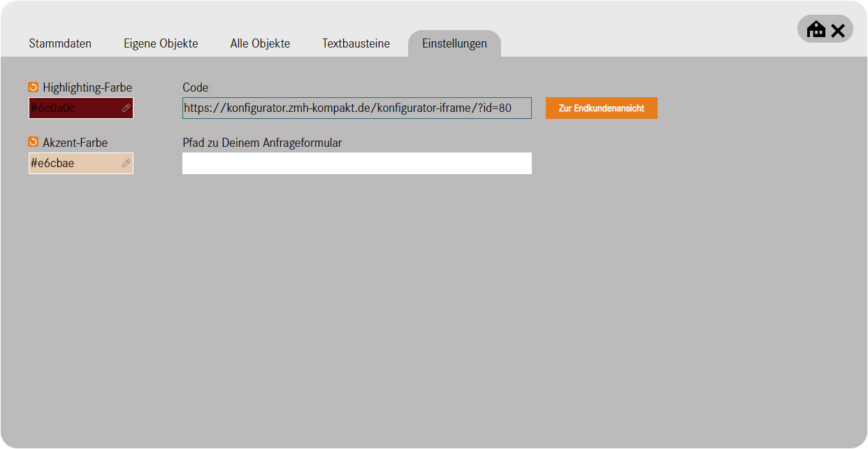The width and height of the screenshot is (868, 449).
Task: Reset the Highlighting-Farbe with its orange icon
Action: point(34,87)
